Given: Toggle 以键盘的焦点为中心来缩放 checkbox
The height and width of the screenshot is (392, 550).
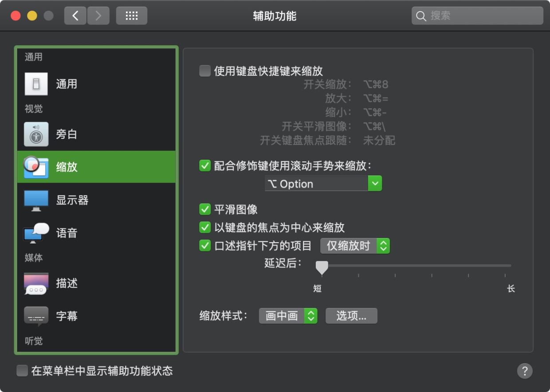Looking at the screenshot, I should click(205, 227).
